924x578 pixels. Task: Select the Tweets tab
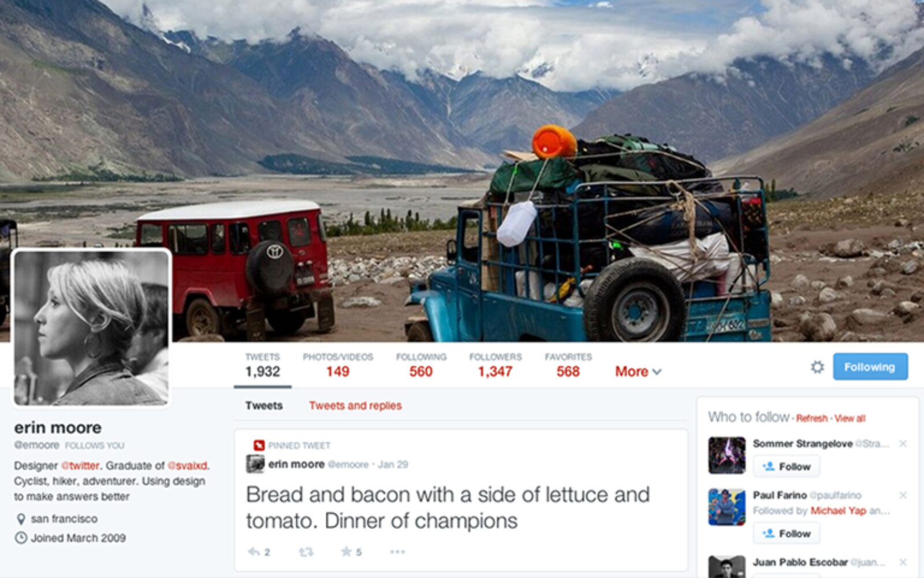(264, 406)
